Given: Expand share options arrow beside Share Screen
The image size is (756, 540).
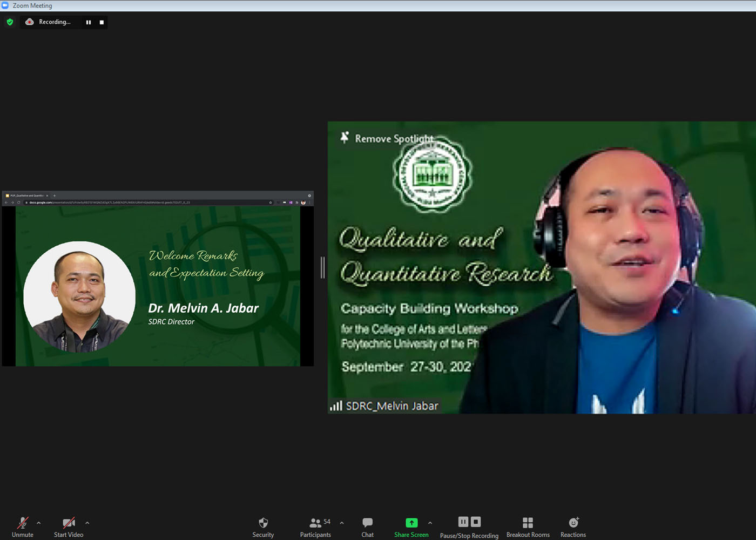Looking at the screenshot, I should (430, 523).
